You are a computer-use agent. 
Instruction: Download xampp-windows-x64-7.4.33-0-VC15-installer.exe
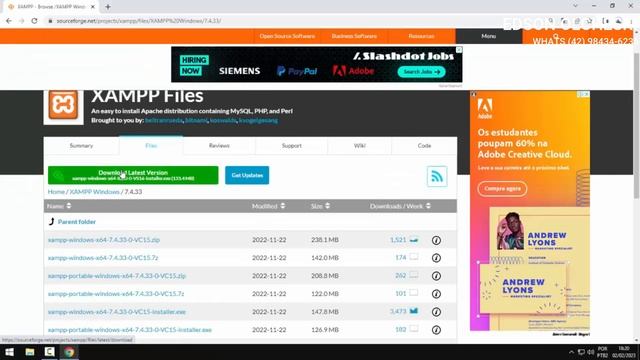coord(117,312)
